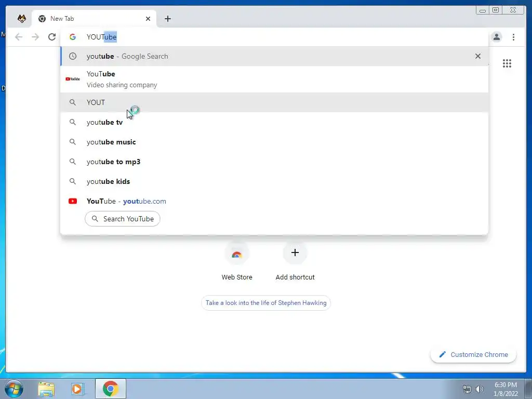Click the red YouTube play icon beside youtube.com
Screen dimensions: 532x399
73,201
